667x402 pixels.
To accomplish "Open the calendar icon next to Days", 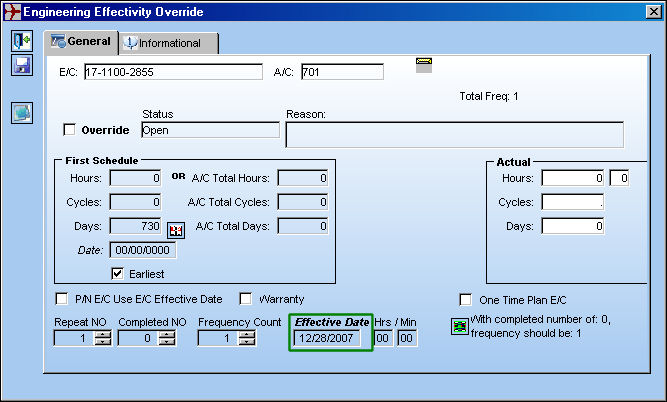I will click(x=176, y=231).
